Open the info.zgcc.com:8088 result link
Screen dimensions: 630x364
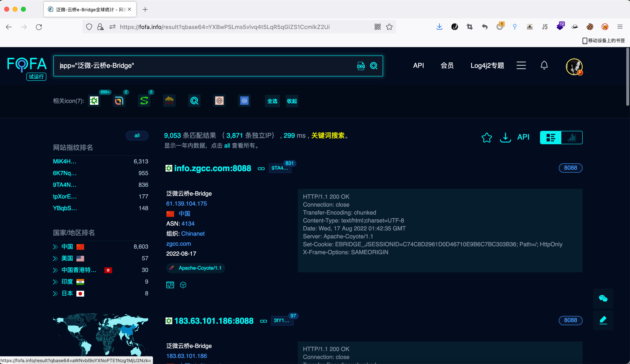[213, 168]
